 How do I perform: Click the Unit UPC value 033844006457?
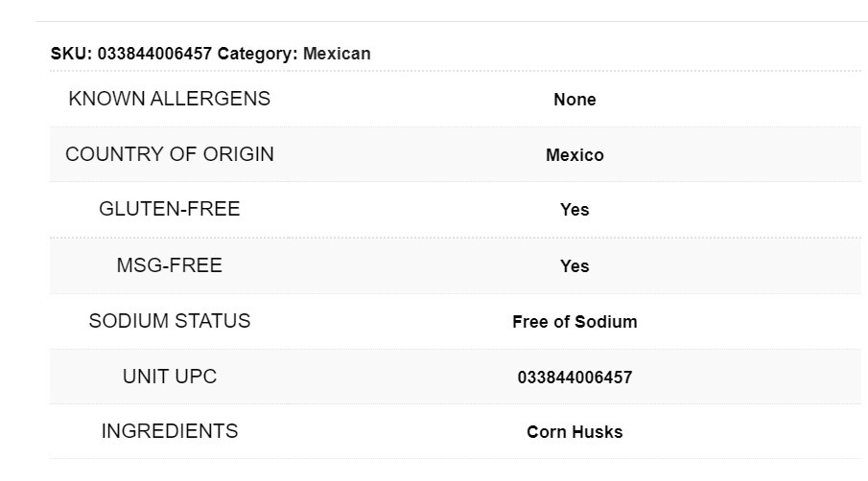575,378
